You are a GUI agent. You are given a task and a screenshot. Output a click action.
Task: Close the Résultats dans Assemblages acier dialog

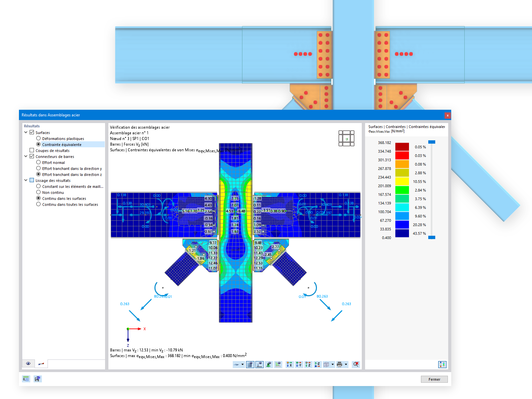(x=448, y=115)
